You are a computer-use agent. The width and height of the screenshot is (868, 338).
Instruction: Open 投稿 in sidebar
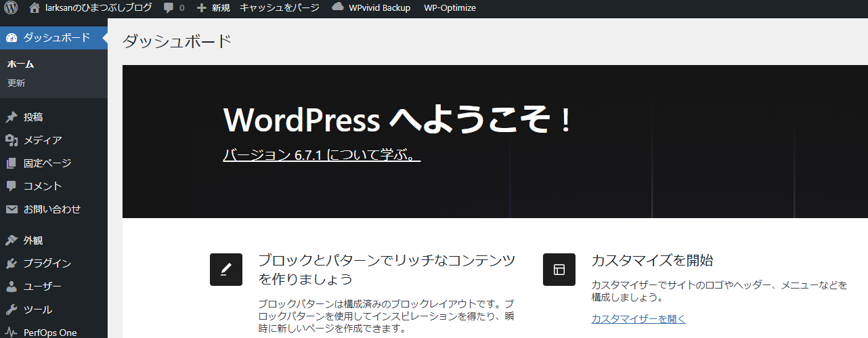(33, 117)
